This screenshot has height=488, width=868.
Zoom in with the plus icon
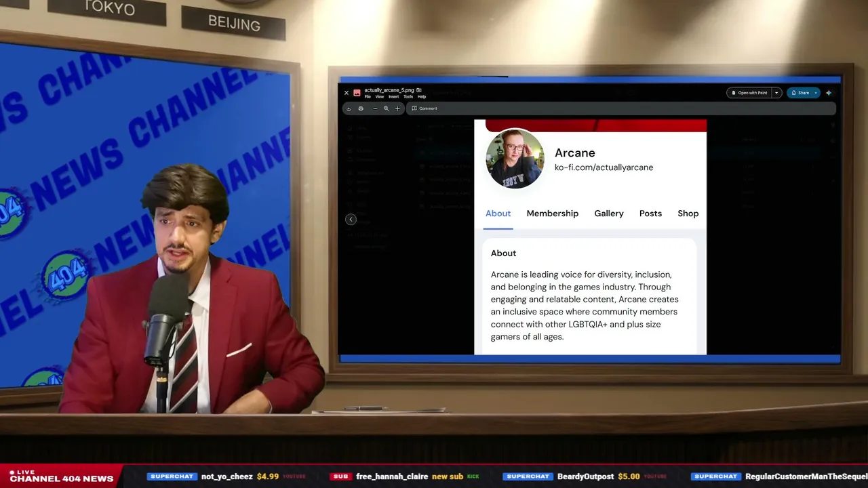397,108
